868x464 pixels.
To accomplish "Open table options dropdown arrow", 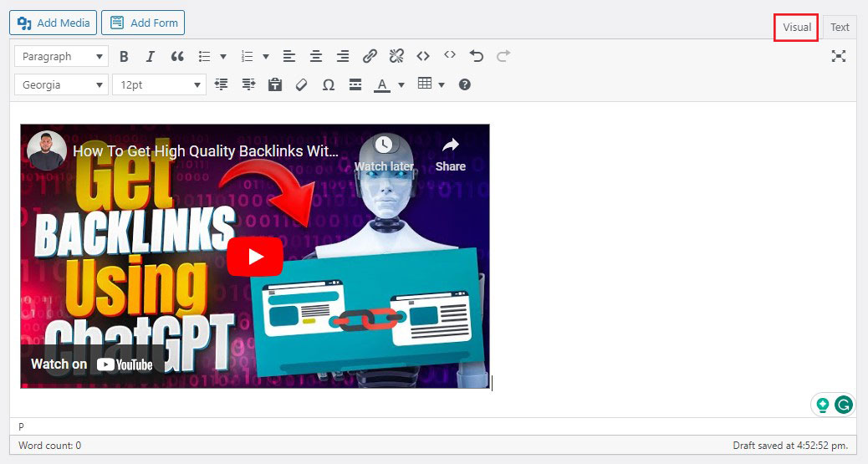I will [442, 84].
